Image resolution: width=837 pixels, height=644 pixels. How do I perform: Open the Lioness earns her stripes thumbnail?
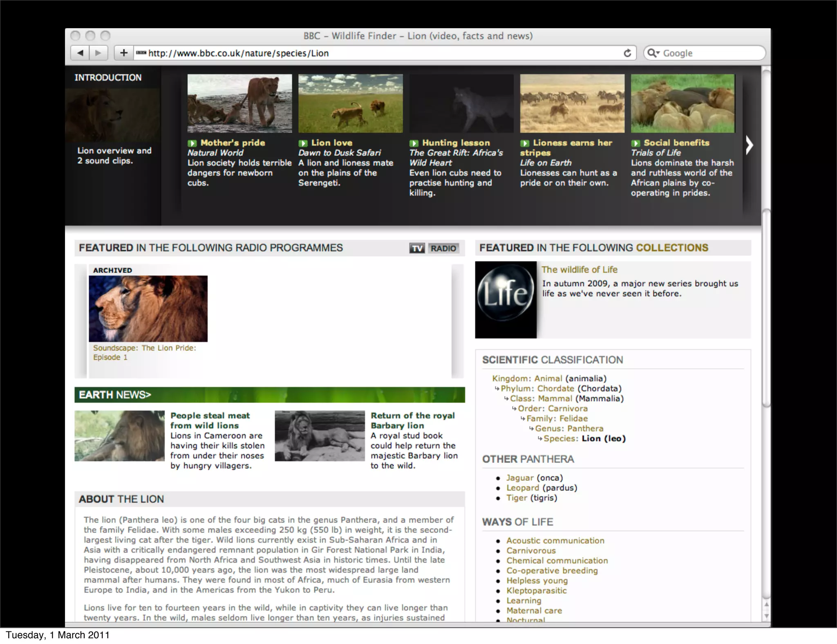[572, 103]
